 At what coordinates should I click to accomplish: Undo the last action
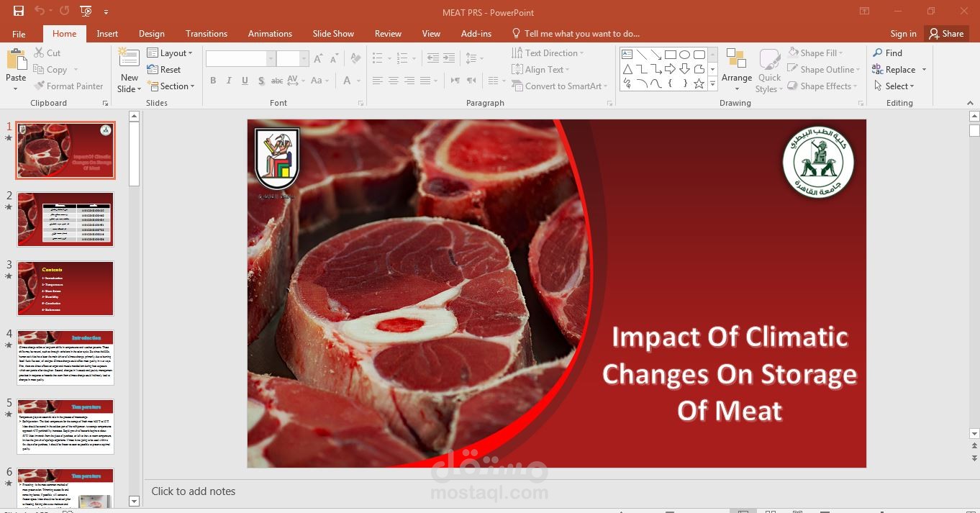pos(39,11)
